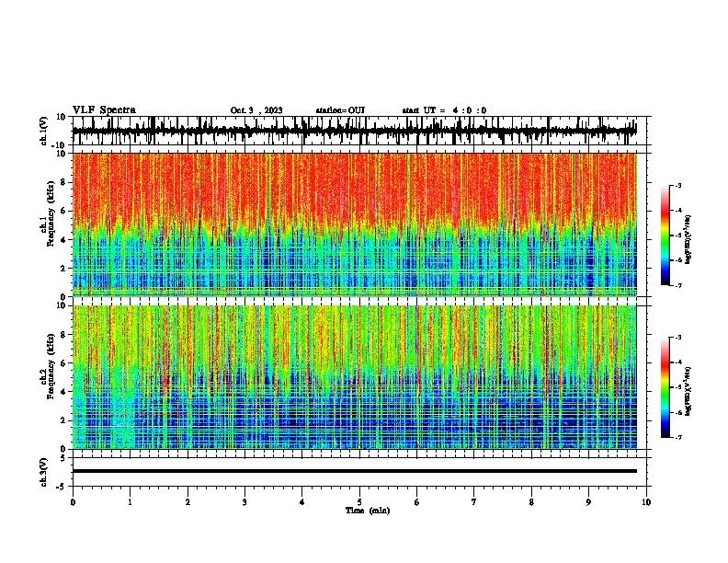This screenshot has height=563, width=728.
Task: Click the "6" kHz tick on ch.1 frequency axis
Action: (64, 211)
